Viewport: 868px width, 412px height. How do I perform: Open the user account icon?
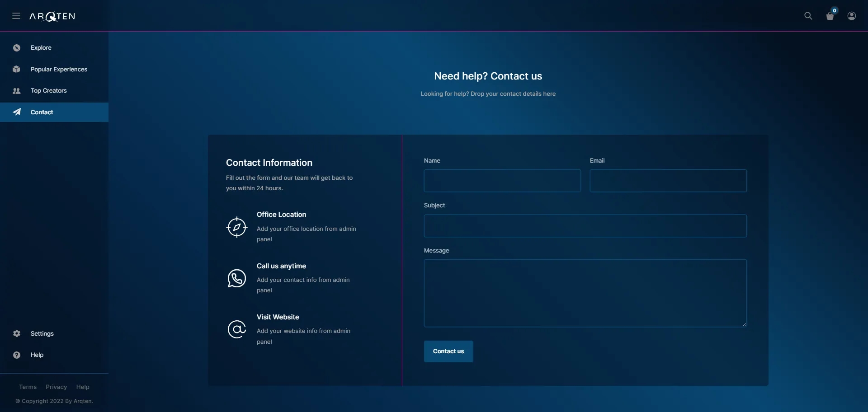[x=852, y=16]
